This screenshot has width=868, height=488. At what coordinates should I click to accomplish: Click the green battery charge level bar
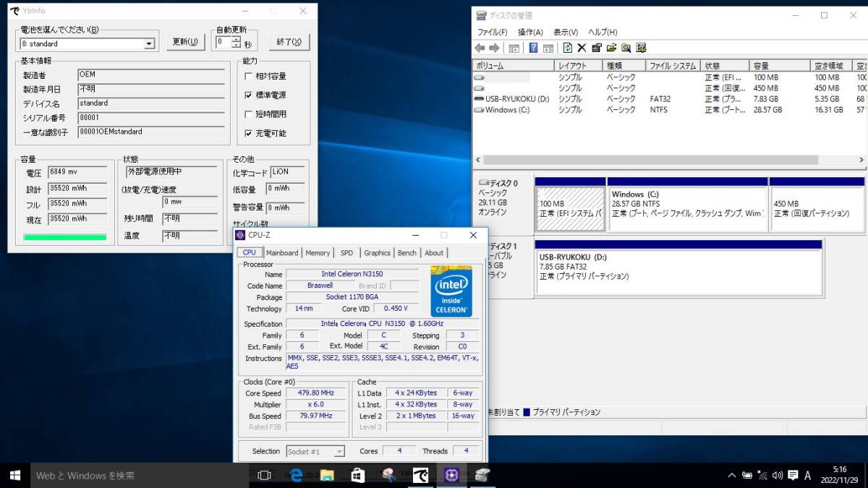coord(65,236)
